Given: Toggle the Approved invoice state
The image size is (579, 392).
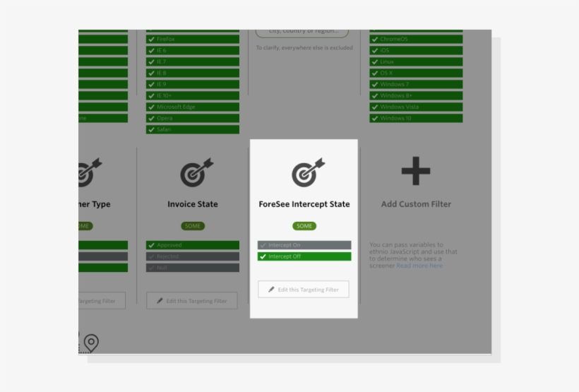Looking at the screenshot, I should point(192,245).
